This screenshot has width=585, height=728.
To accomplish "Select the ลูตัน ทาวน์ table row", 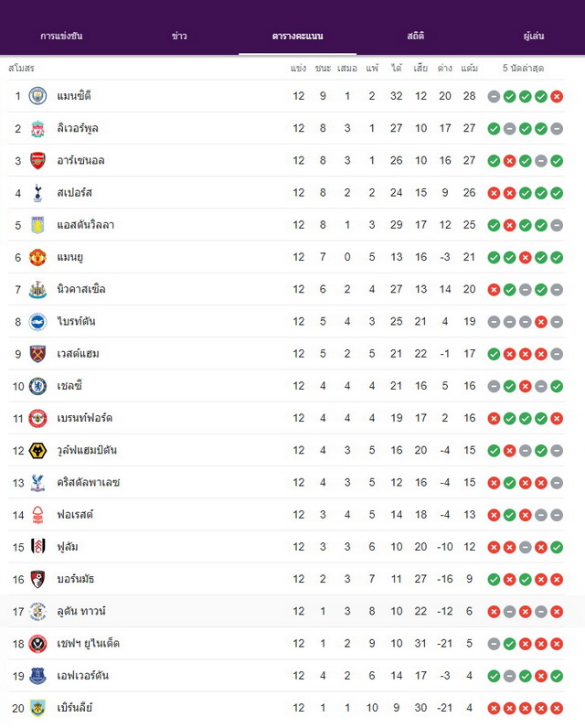I will (x=287, y=611).
